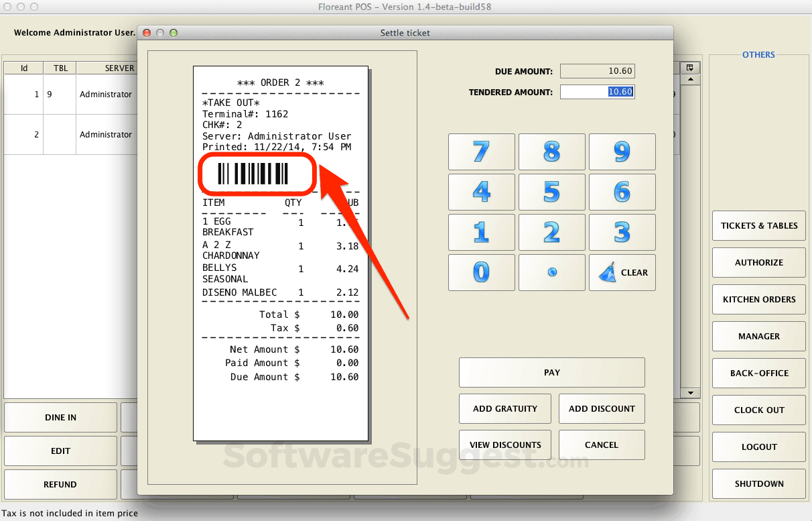This screenshot has height=521, width=812.
Task: Cancel the settle ticket dialog
Action: pos(601,445)
